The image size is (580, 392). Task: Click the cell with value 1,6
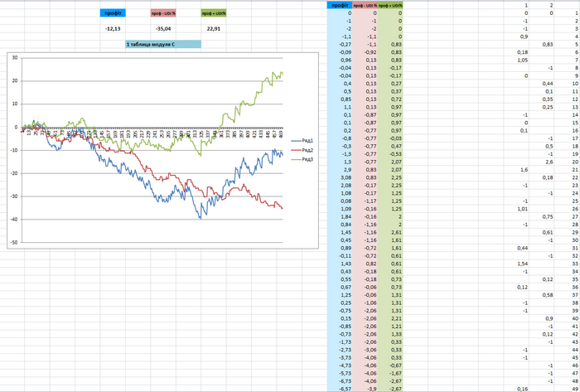tap(516, 170)
